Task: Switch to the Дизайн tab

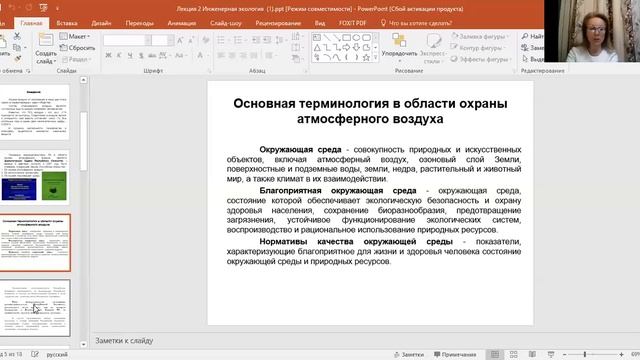Action: coord(101,23)
